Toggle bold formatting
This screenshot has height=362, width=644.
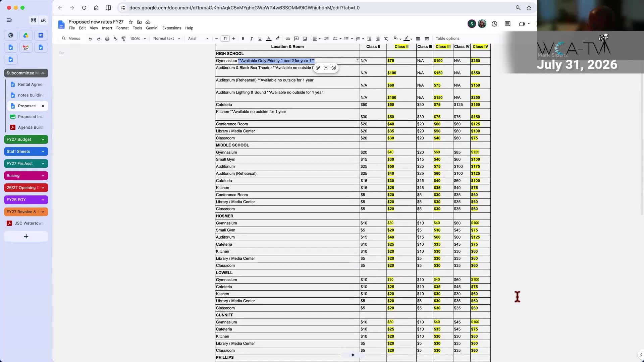(243, 39)
